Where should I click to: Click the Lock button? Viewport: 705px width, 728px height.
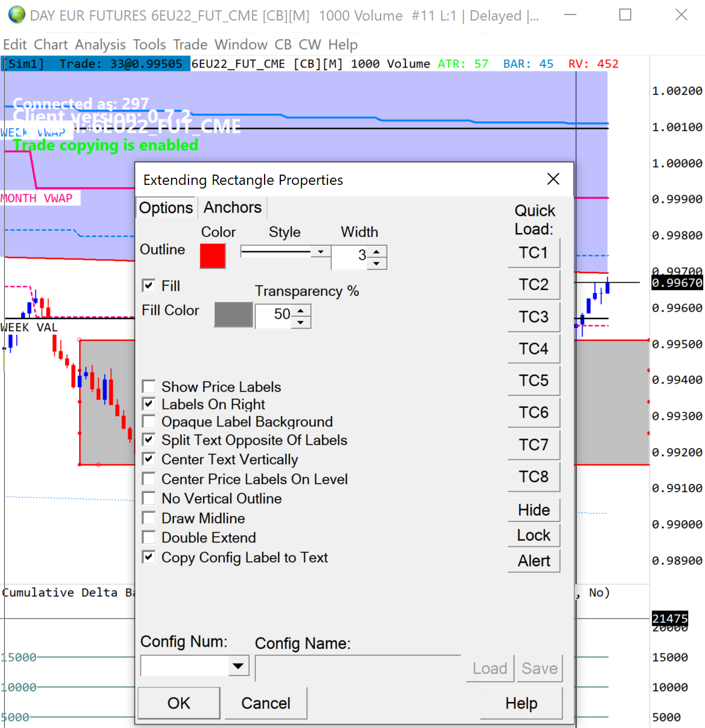[534, 535]
